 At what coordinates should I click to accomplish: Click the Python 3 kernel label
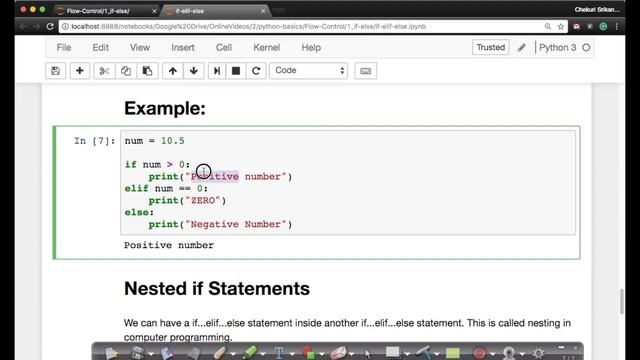(558, 48)
